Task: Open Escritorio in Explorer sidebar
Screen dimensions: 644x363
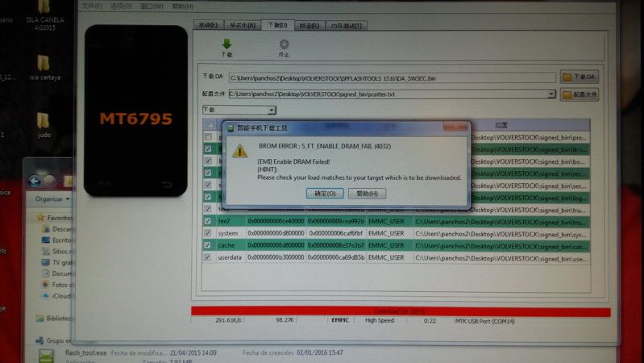Action: (57, 240)
